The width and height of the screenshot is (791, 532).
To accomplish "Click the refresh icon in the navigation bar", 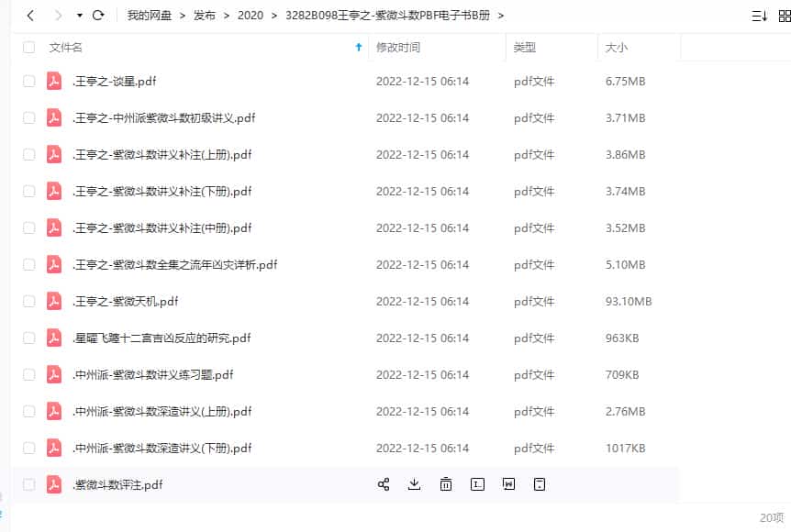I will pyautogui.click(x=99, y=16).
